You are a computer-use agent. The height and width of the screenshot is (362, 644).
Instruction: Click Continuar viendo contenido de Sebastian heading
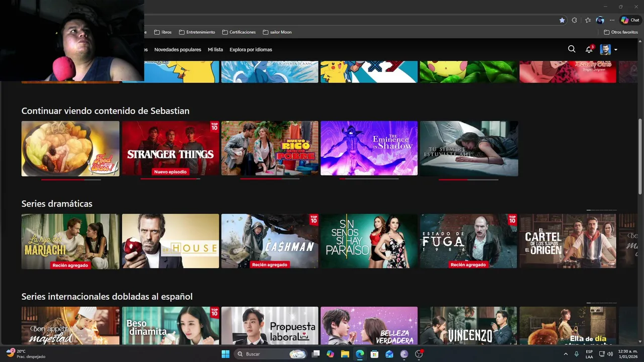pos(106,111)
